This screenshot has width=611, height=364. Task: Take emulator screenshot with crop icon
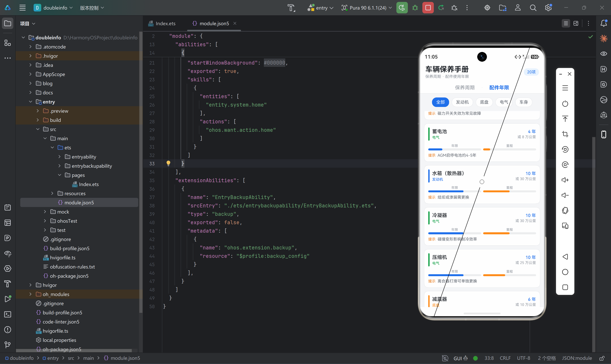pos(565,134)
